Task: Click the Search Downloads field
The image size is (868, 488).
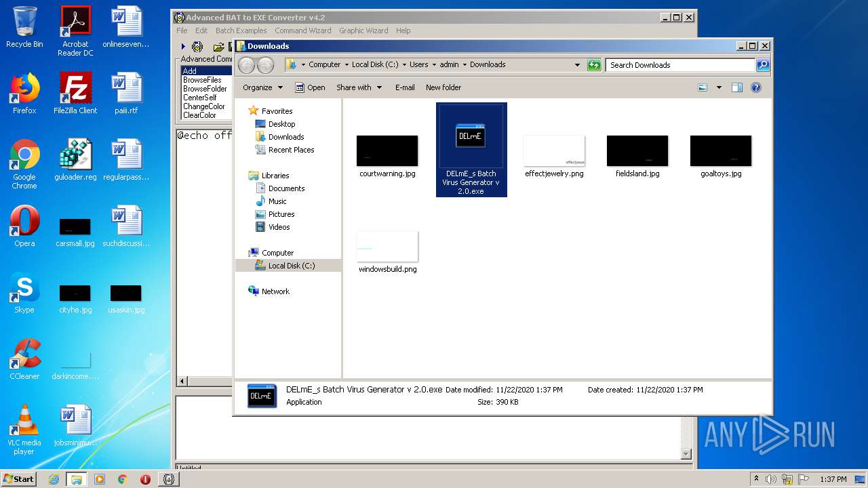Action: [x=680, y=65]
